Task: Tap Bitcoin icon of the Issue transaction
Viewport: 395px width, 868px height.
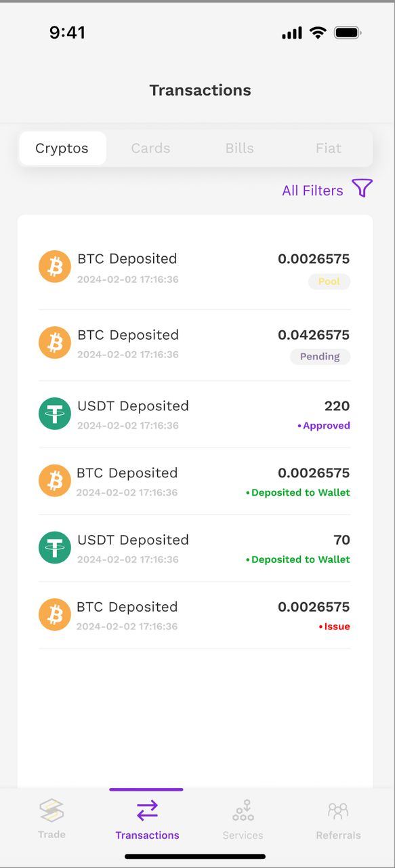Action: click(55, 614)
